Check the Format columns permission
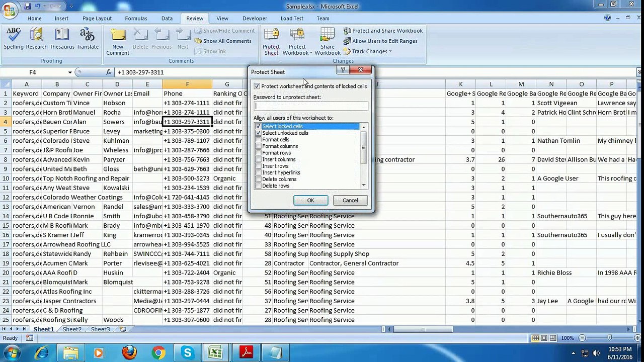This screenshot has height=362, width=644. (258, 146)
